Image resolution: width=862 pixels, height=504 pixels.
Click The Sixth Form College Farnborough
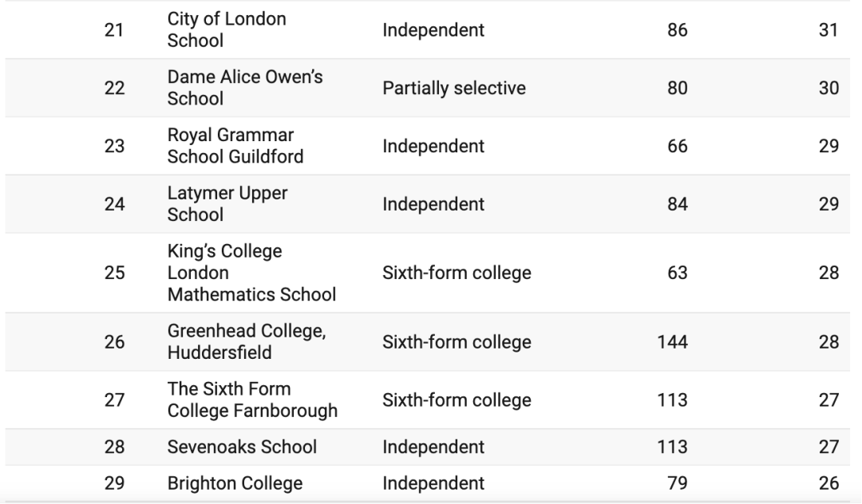(251, 400)
